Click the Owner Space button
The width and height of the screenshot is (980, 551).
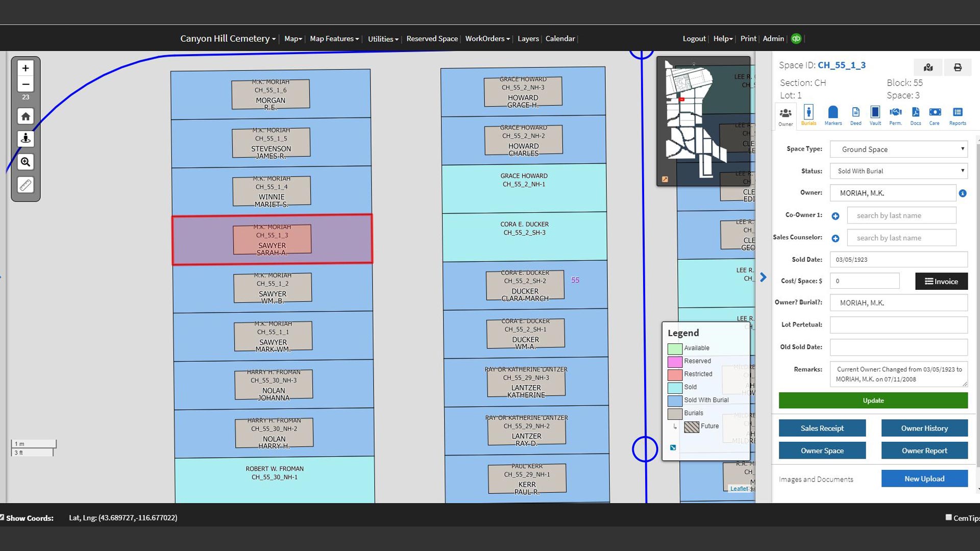point(822,450)
